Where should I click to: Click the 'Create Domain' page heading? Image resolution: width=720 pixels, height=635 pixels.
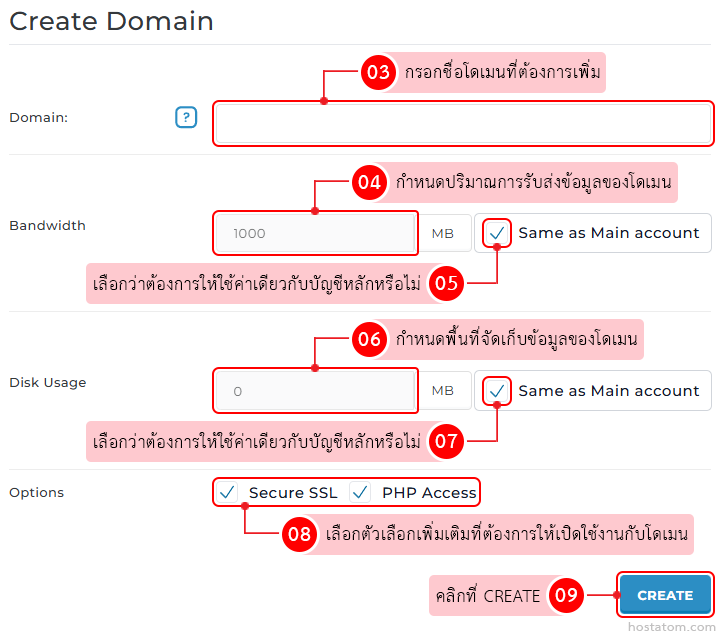pos(111,21)
